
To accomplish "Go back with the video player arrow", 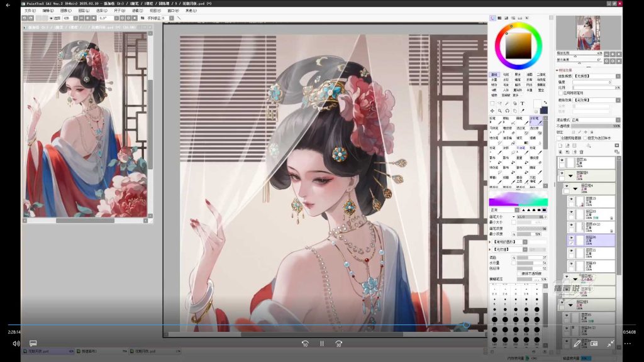I will [8, 5].
